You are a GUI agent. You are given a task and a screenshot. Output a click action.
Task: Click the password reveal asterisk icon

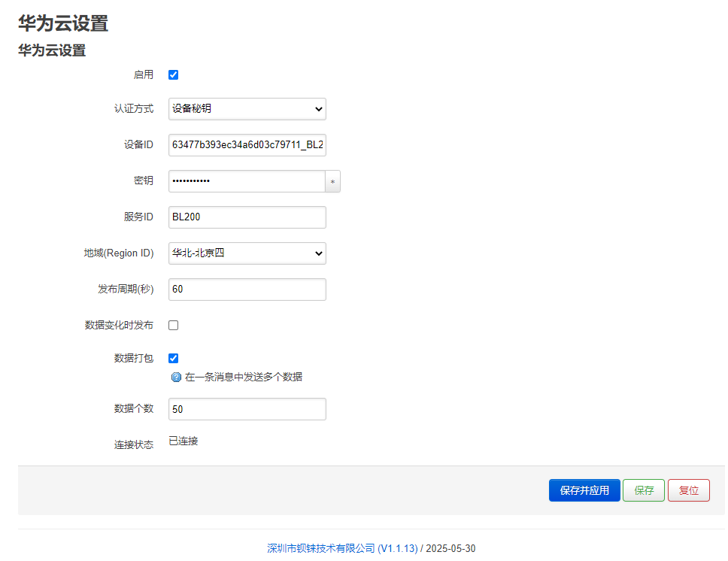click(332, 181)
